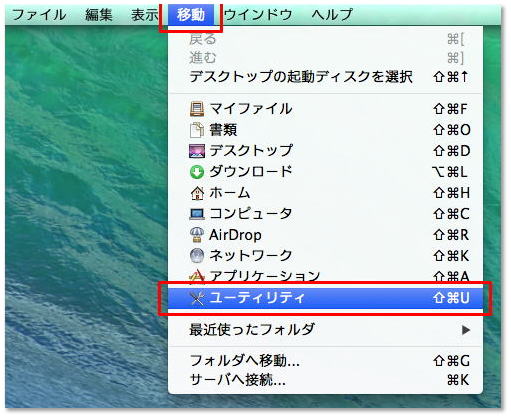Click the 書類 document icon

pos(197,130)
